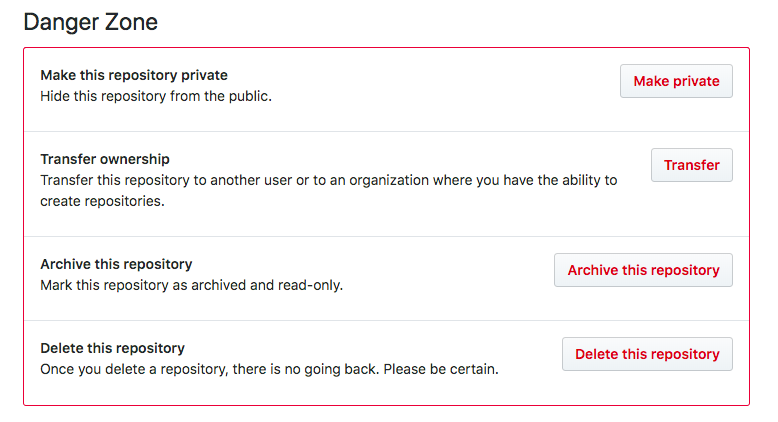Click the 'Please be certain.' sentence
This screenshot has width=778, height=422.
point(441,369)
